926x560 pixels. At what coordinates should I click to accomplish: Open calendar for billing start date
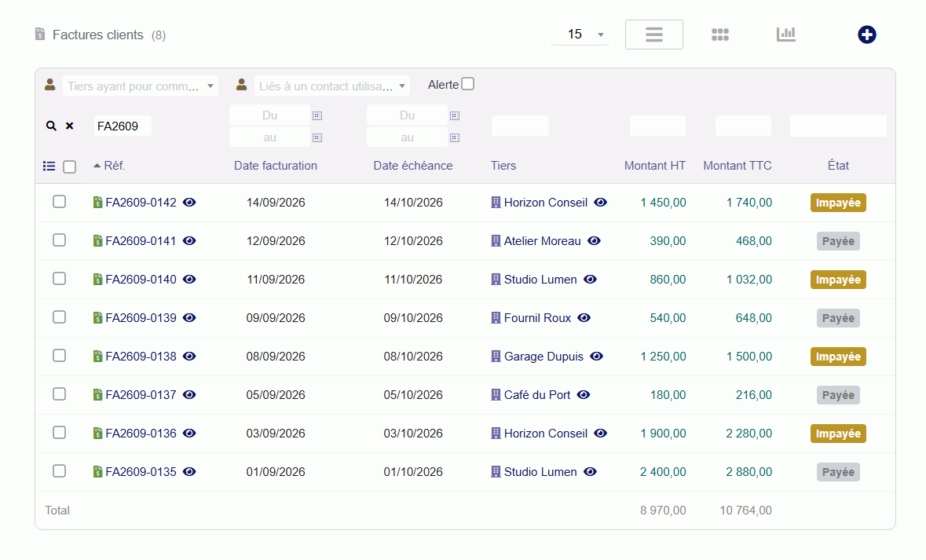(x=317, y=115)
